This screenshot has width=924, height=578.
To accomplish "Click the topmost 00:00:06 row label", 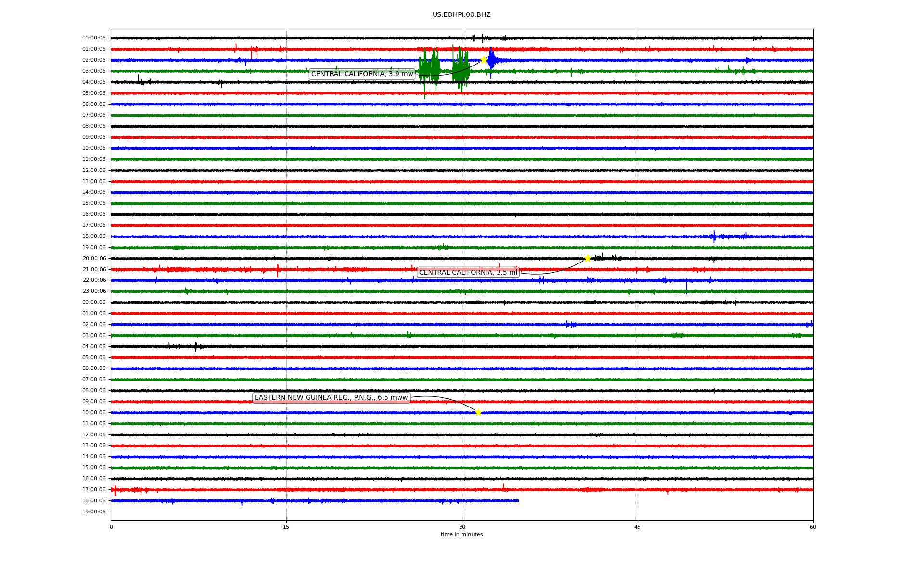I will 94,38.
